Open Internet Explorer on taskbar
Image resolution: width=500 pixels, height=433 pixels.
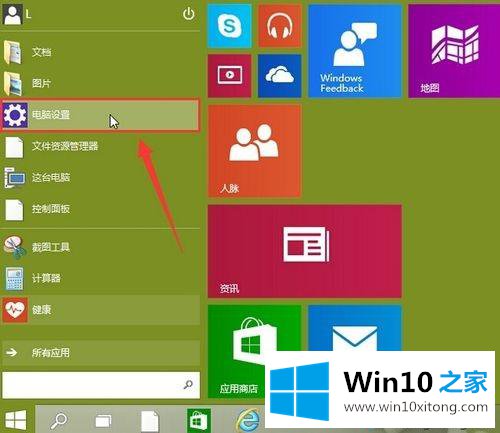pos(248,421)
